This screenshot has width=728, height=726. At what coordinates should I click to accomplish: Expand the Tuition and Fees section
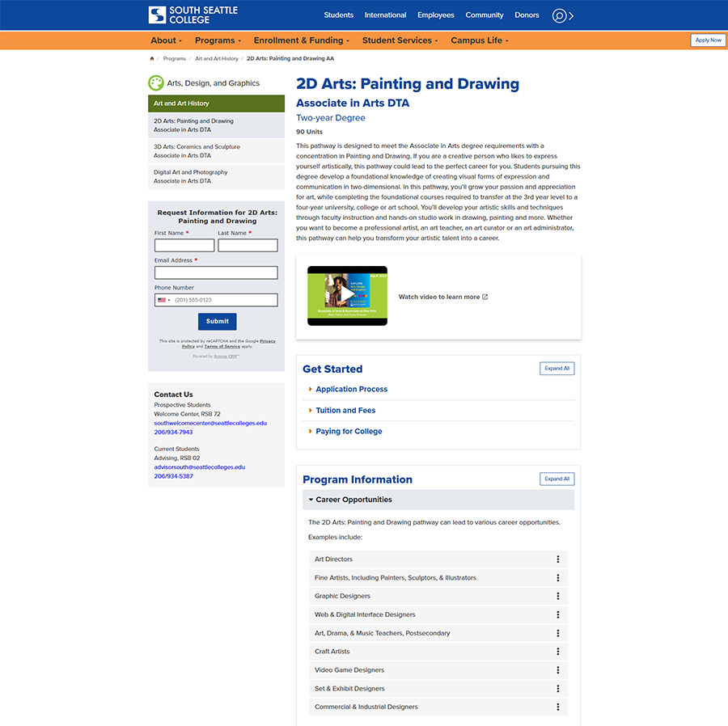345,411
